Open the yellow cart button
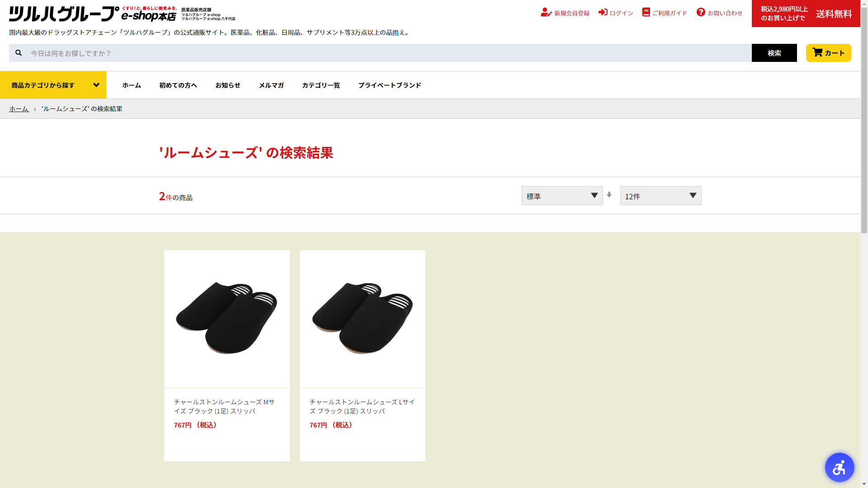 point(828,53)
